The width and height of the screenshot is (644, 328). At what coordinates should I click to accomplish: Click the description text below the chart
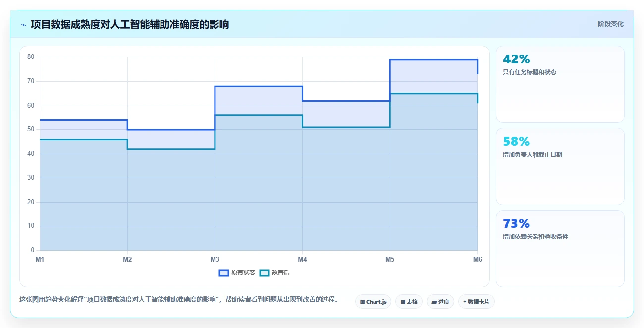click(x=179, y=299)
